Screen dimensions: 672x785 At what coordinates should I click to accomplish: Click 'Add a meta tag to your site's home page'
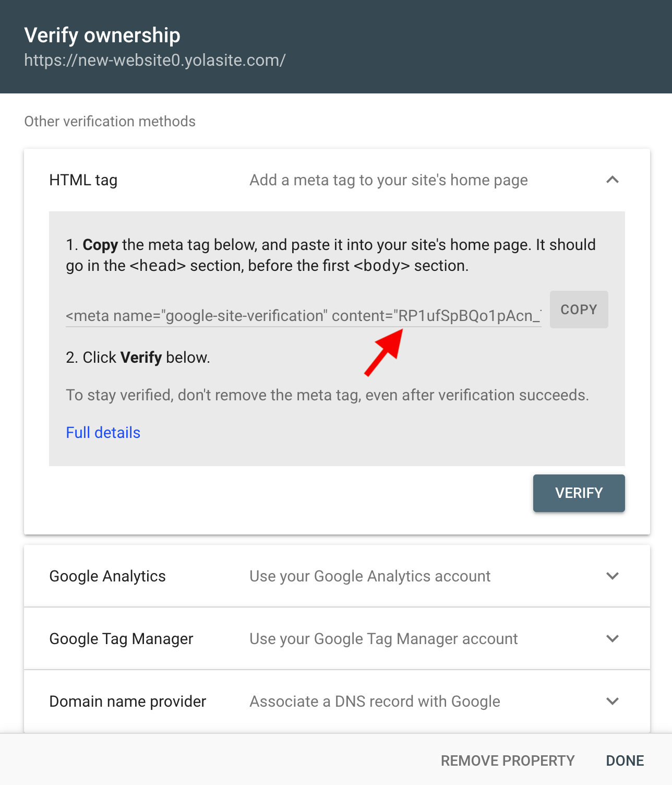(388, 180)
